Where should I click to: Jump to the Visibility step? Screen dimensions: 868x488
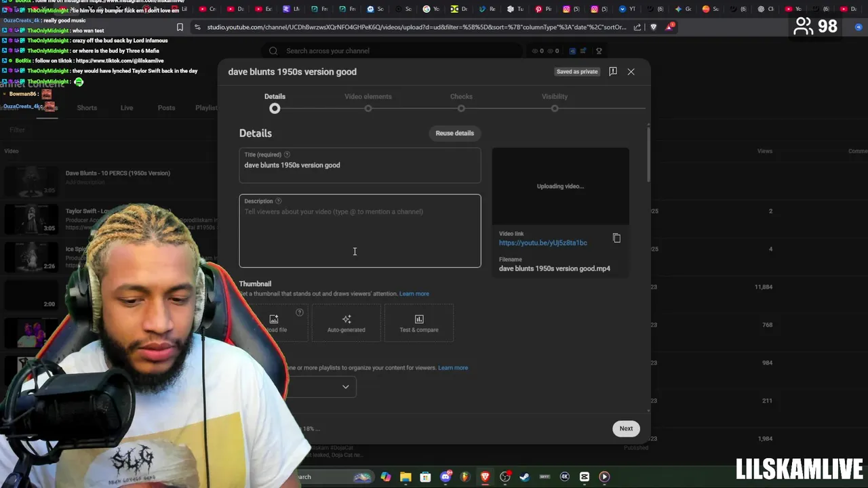(555, 96)
